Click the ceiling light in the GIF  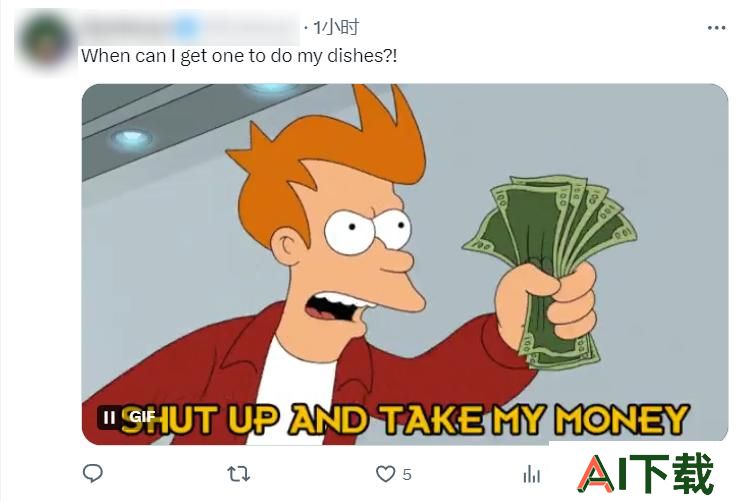[132, 139]
